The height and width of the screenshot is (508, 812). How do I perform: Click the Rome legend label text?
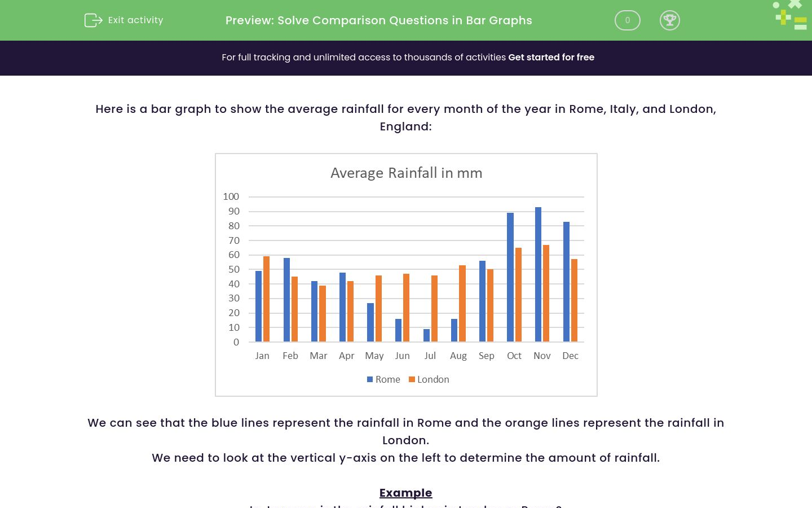click(x=387, y=379)
